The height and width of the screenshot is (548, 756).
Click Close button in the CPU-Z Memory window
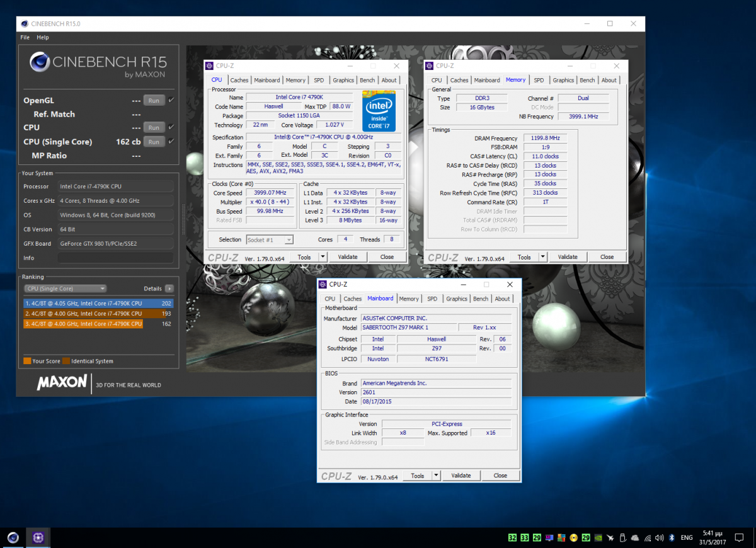point(607,257)
